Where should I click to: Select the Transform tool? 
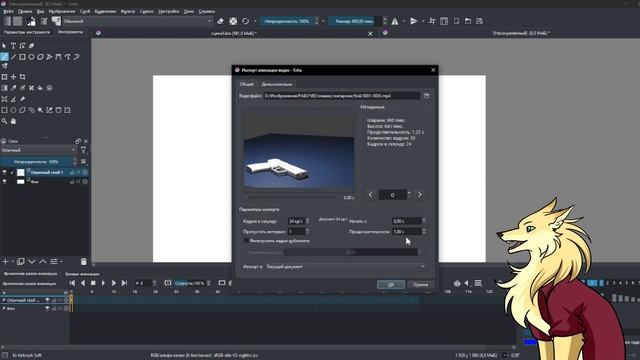tap(4, 77)
